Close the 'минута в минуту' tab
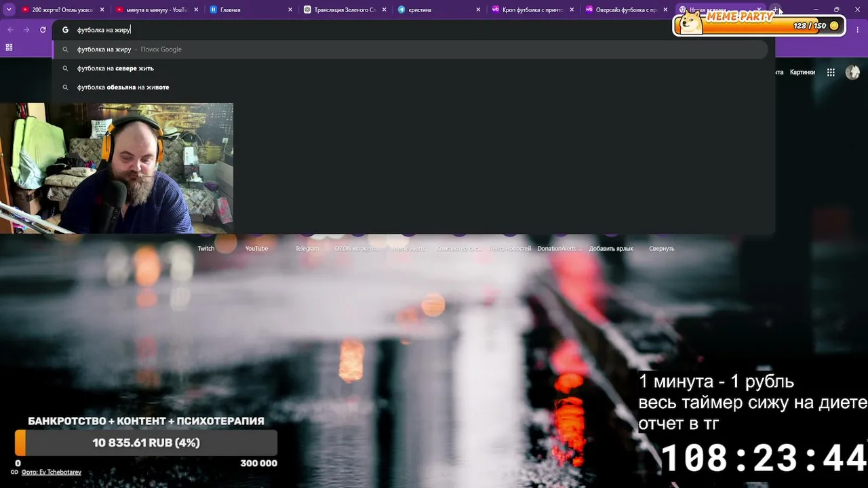This screenshot has height=488, width=868. point(197,10)
